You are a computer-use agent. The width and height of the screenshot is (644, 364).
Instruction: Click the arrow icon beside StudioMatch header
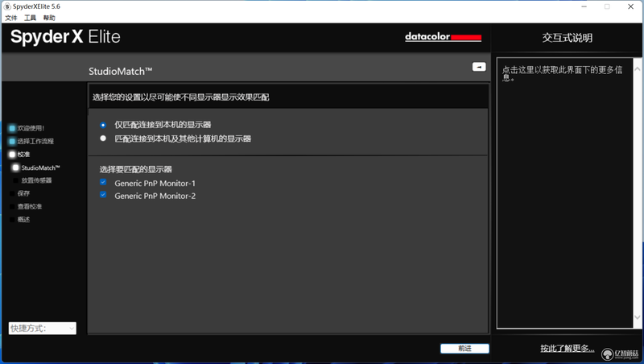click(479, 67)
